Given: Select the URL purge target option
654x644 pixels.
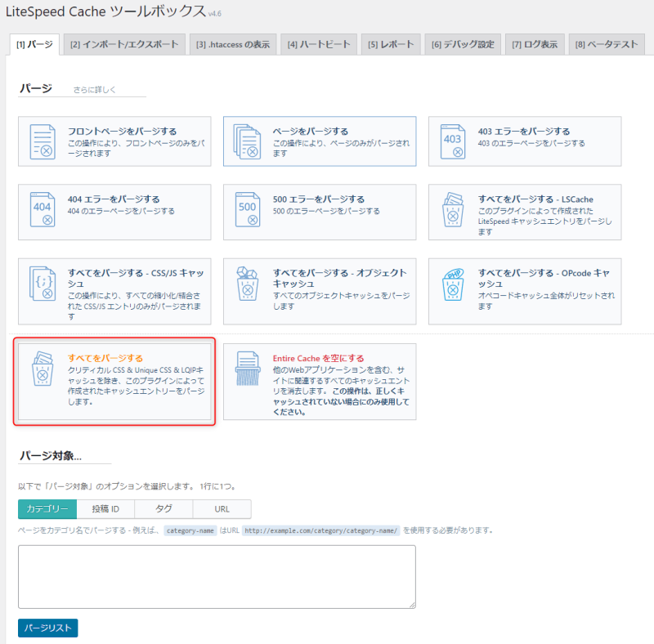Looking at the screenshot, I should point(222,509).
